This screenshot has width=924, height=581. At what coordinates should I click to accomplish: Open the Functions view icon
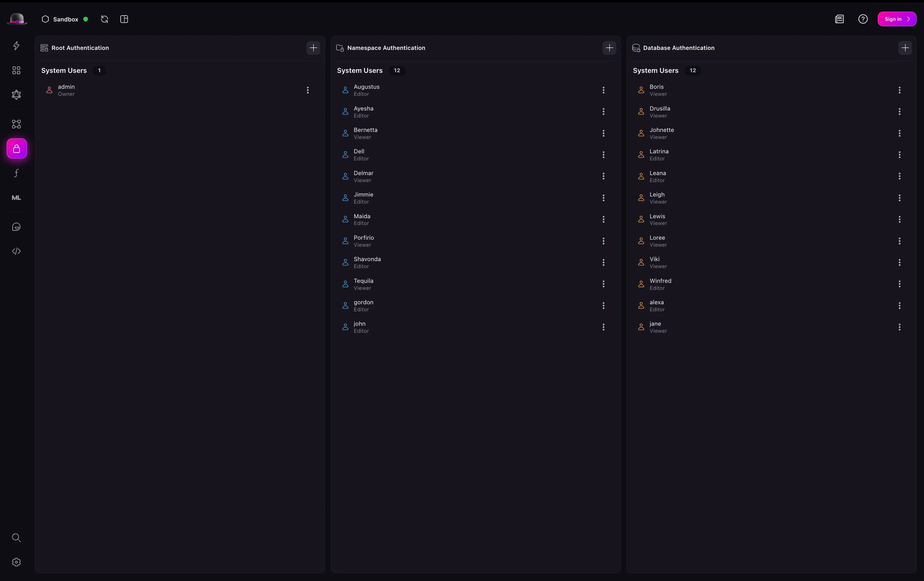point(16,173)
